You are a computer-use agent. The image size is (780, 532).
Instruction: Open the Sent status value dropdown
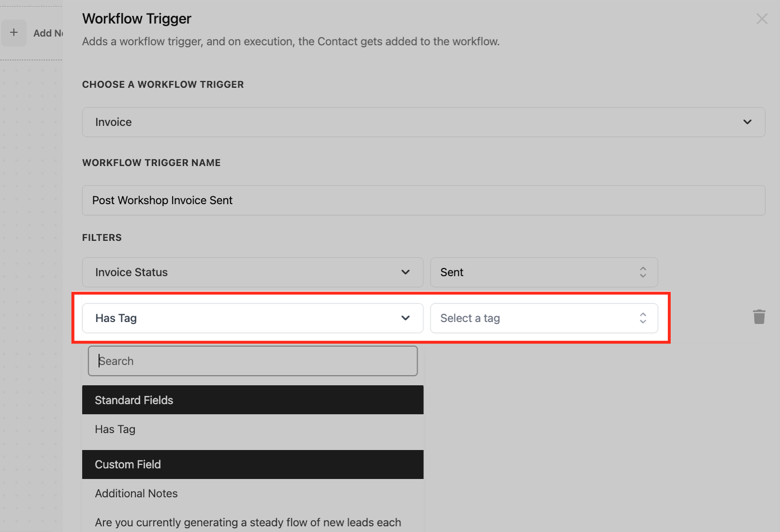tap(543, 272)
